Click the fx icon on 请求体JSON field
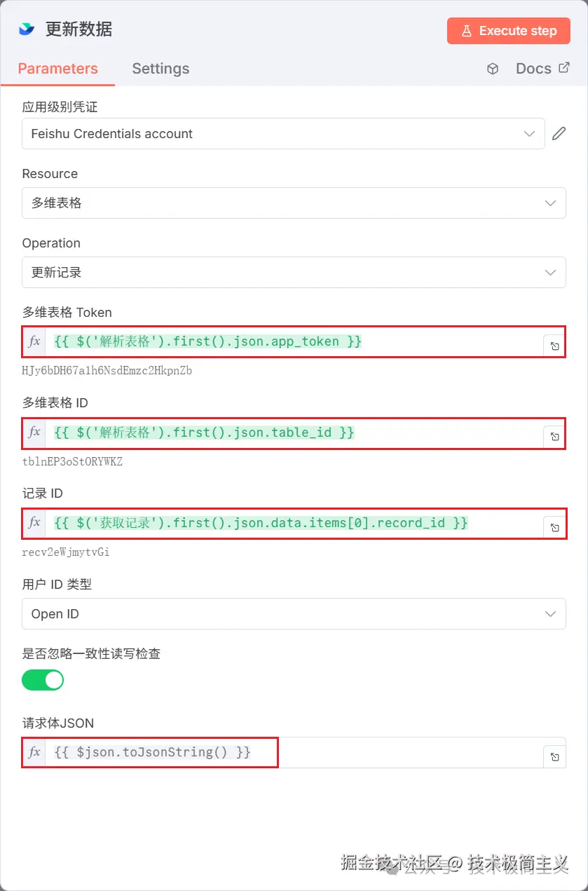The width and height of the screenshot is (588, 891). pos(32,752)
